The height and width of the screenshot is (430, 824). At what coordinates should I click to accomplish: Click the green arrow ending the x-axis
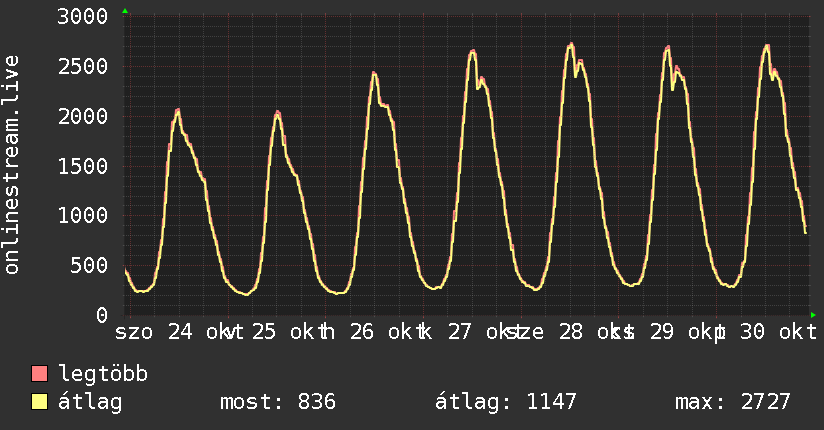813,315
